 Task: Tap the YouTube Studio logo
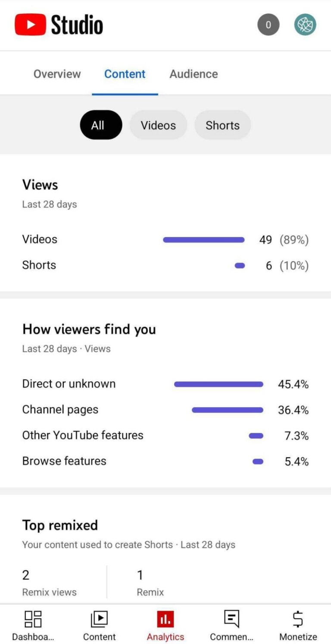point(58,25)
